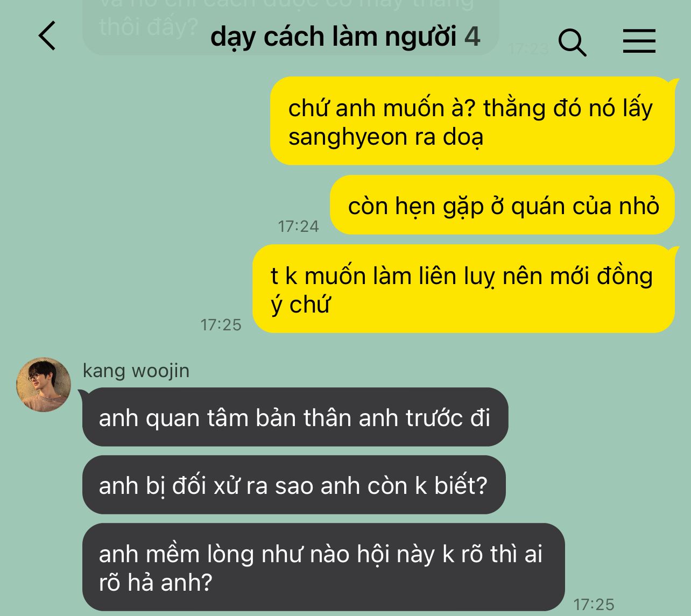Select message "anh bị đối xử ra sao"

(x=294, y=485)
